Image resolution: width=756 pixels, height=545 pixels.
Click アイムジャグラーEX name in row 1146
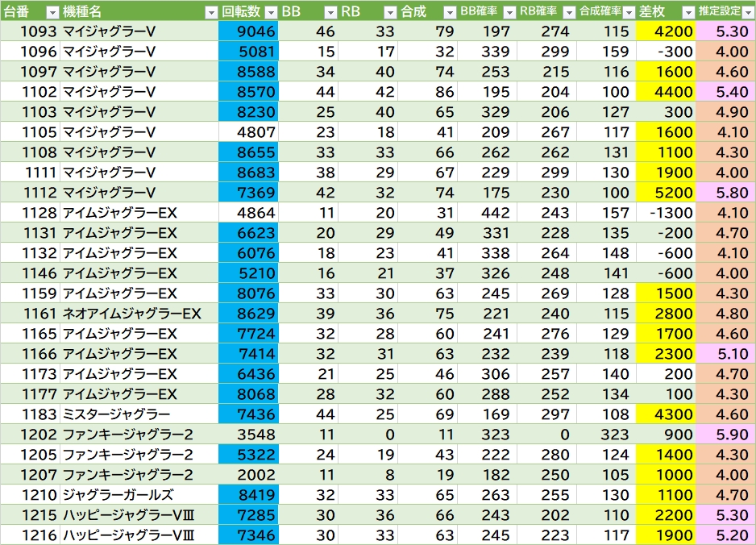pos(139,273)
